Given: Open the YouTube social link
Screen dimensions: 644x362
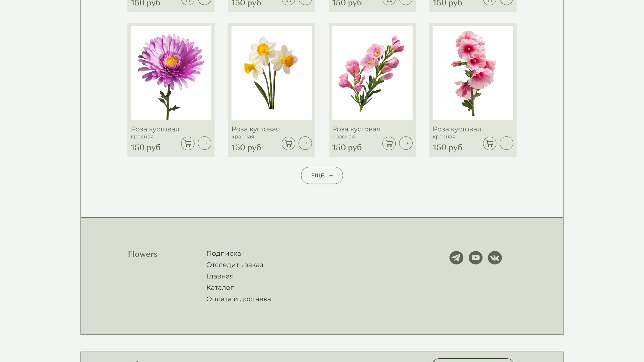Looking at the screenshot, I should [476, 258].
